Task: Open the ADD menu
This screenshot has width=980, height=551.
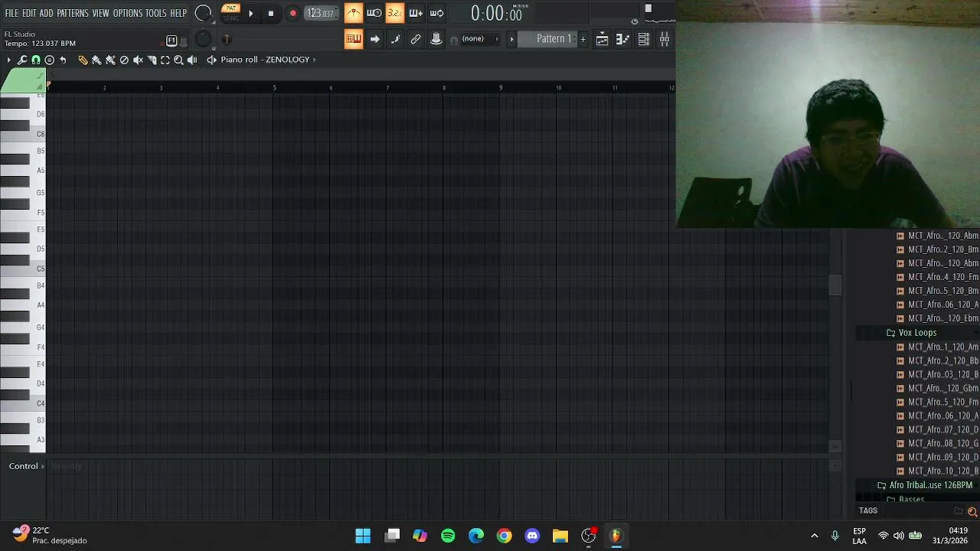Action: pos(47,13)
